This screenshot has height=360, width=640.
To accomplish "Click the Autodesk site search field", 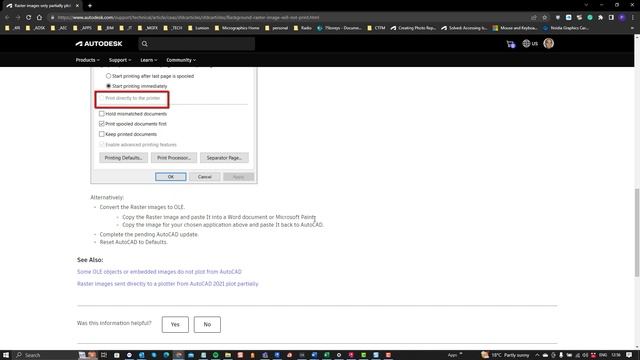I will 197,44.
